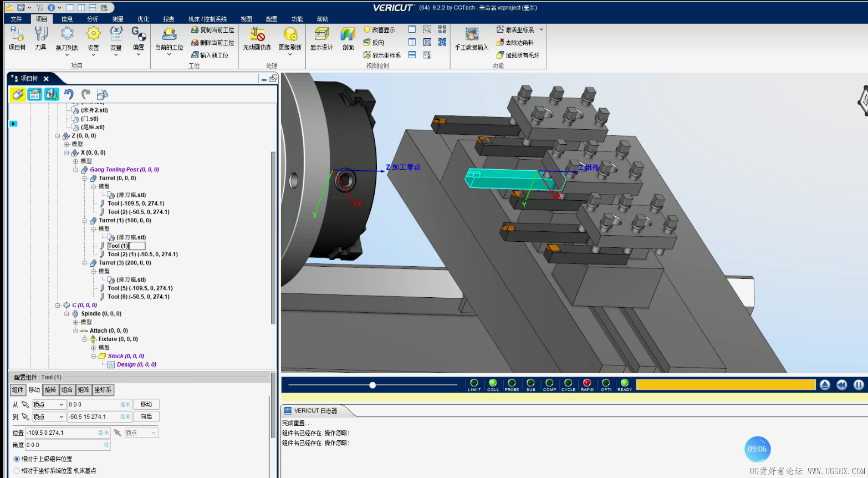
Task: Click the 位置 input field
Action: point(68,433)
